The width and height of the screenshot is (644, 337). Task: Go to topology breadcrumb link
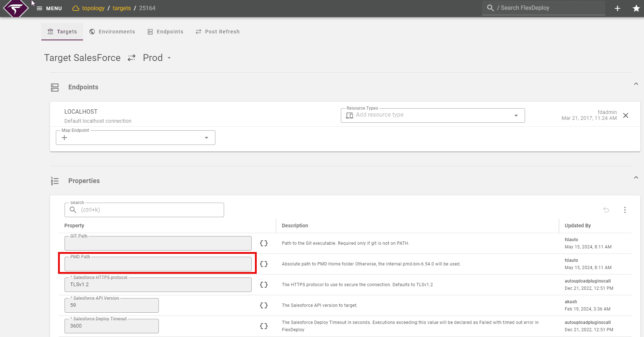[x=93, y=8]
